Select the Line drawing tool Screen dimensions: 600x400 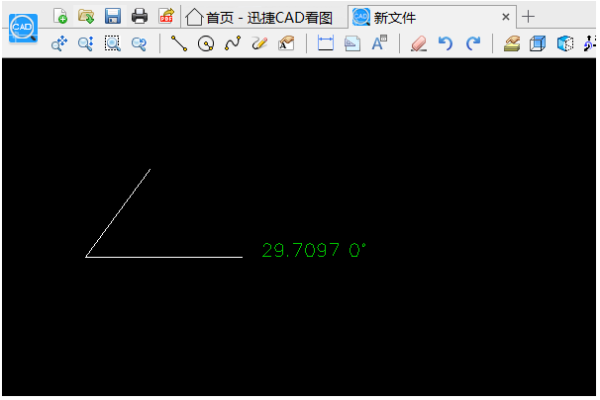coord(179,44)
